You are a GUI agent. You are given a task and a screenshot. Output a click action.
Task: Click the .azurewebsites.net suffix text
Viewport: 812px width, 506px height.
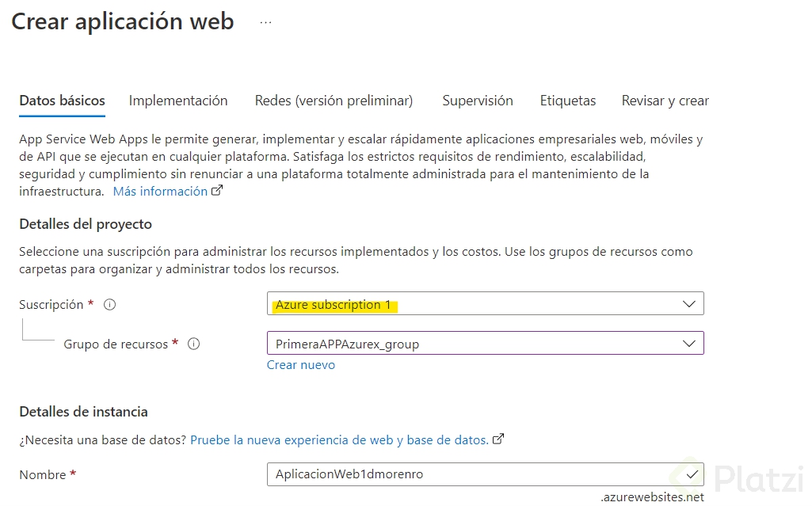click(x=653, y=496)
